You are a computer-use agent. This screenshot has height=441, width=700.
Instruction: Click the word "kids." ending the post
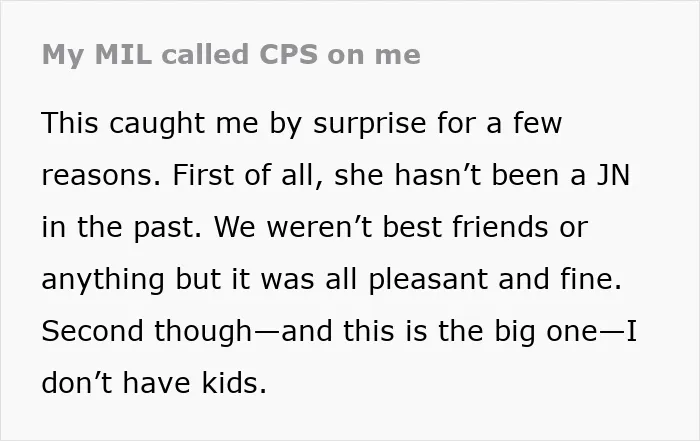point(234,383)
